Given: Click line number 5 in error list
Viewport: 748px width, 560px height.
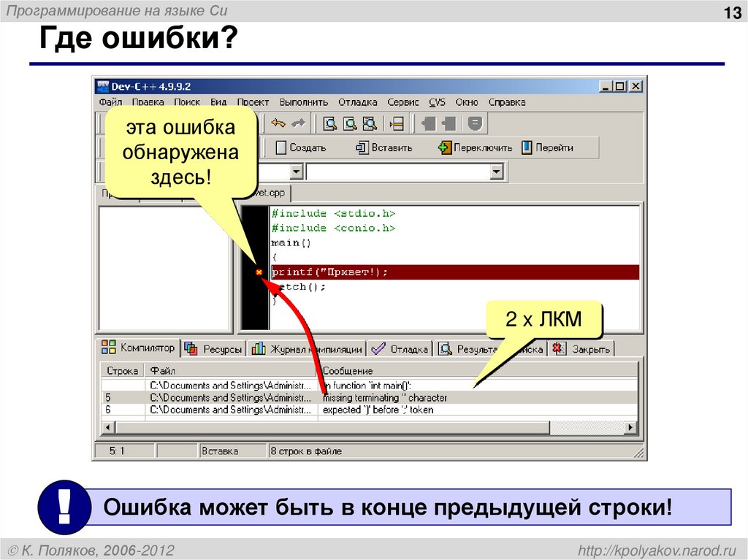Looking at the screenshot, I should point(108,397).
